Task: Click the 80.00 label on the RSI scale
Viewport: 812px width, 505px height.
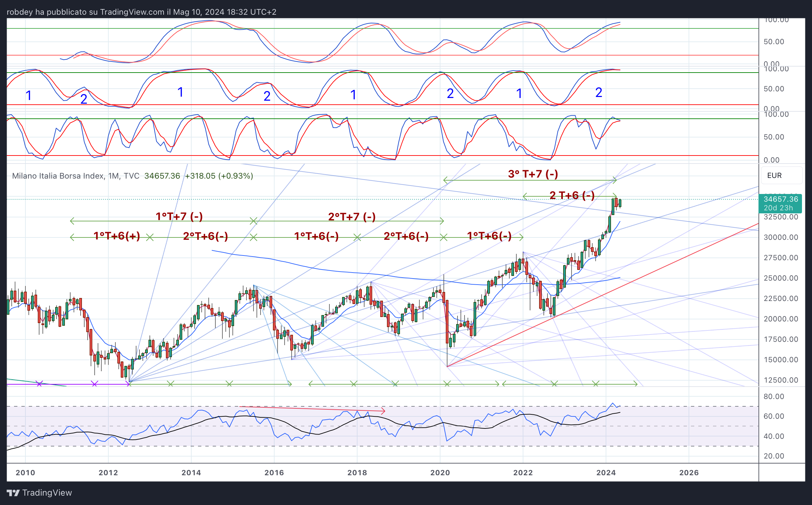Action: click(774, 397)
